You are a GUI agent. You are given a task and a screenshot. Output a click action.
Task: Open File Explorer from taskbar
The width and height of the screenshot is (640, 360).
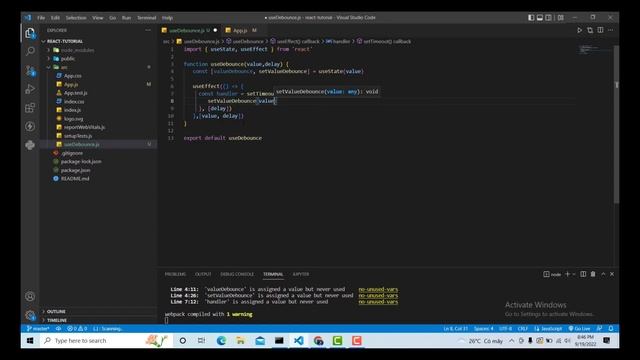tap(240, 340)
